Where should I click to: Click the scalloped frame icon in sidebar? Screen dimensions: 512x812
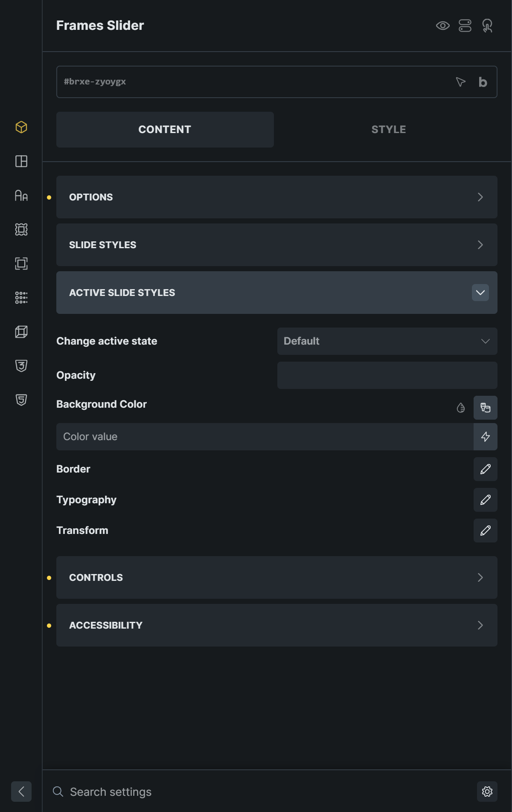pos(21,229)
